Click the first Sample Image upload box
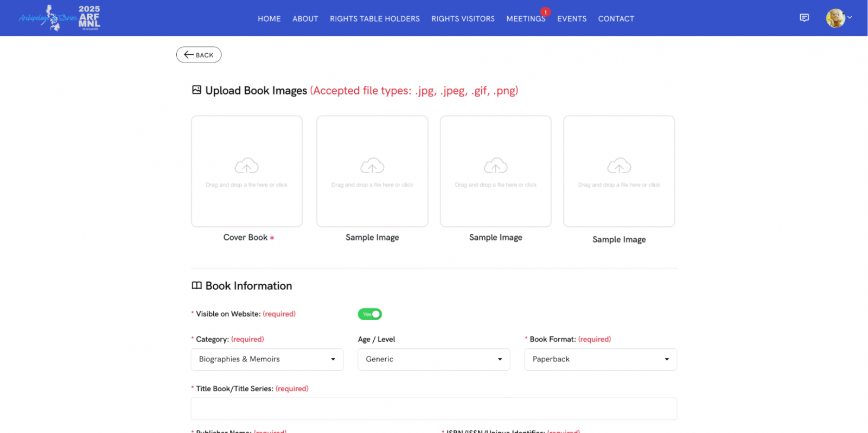The width and height of the screenshot is (868, 433). 372,171
